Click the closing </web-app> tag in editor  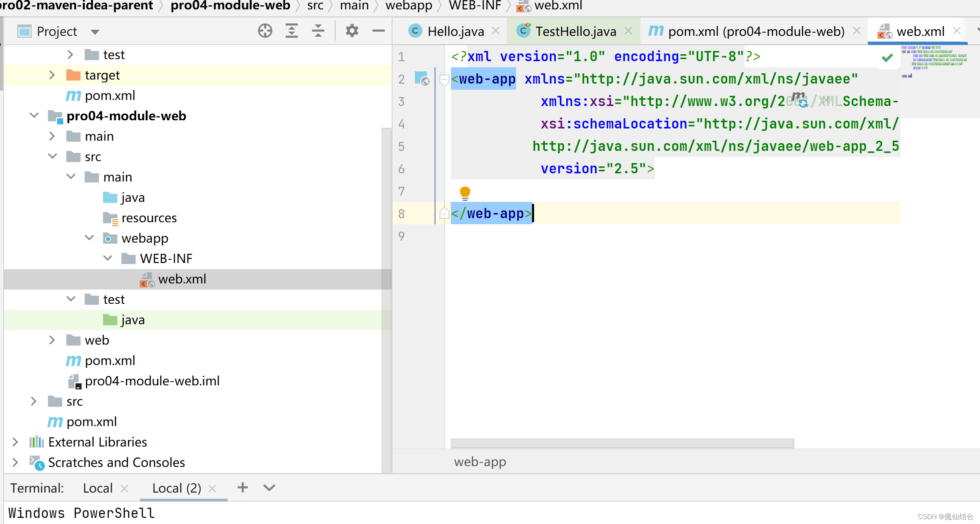pos(491,213)
